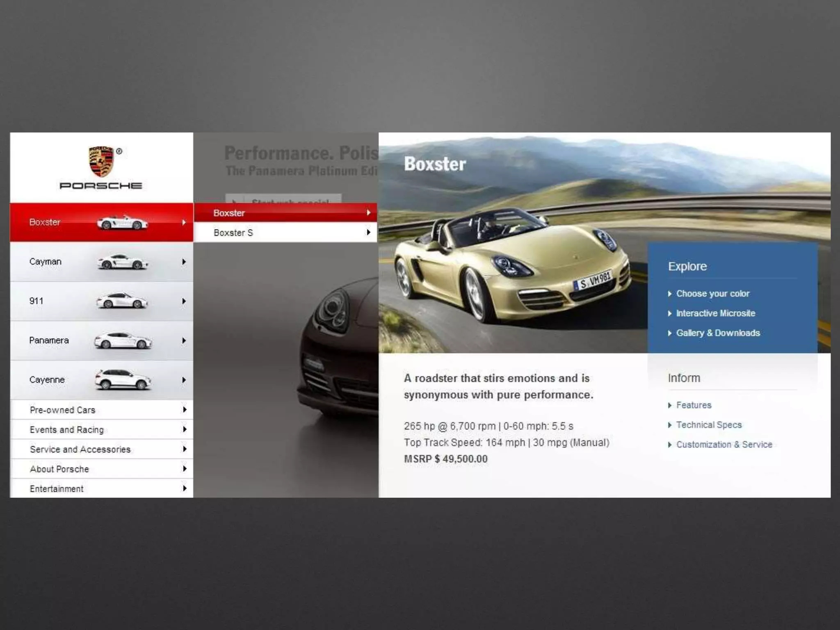Open the Service and Accessories menu
The image size is (840, 630).
click(x=80, y=450)
